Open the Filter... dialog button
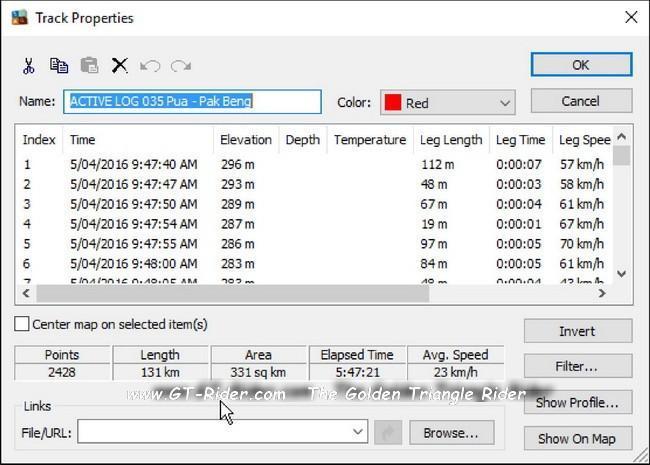This screenshot has width=650, height=465. 577,367
